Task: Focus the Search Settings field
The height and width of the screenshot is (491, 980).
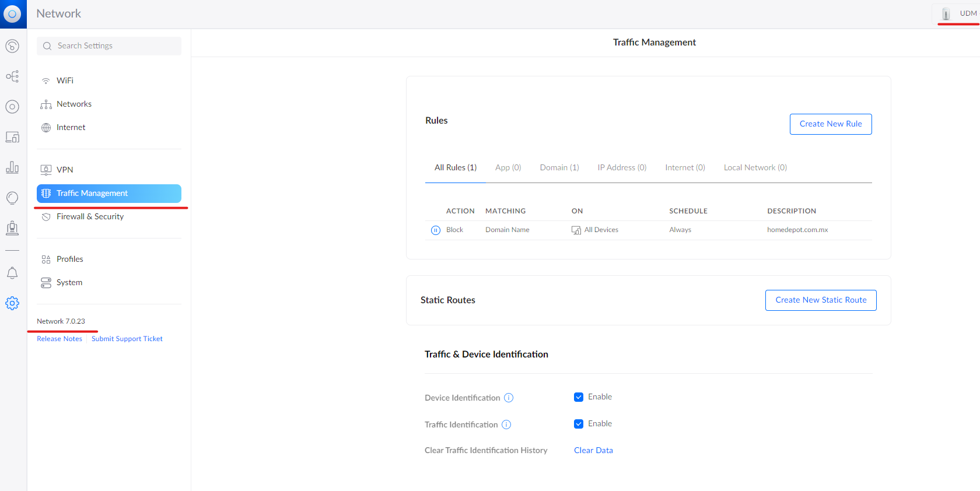Action: 109,46
